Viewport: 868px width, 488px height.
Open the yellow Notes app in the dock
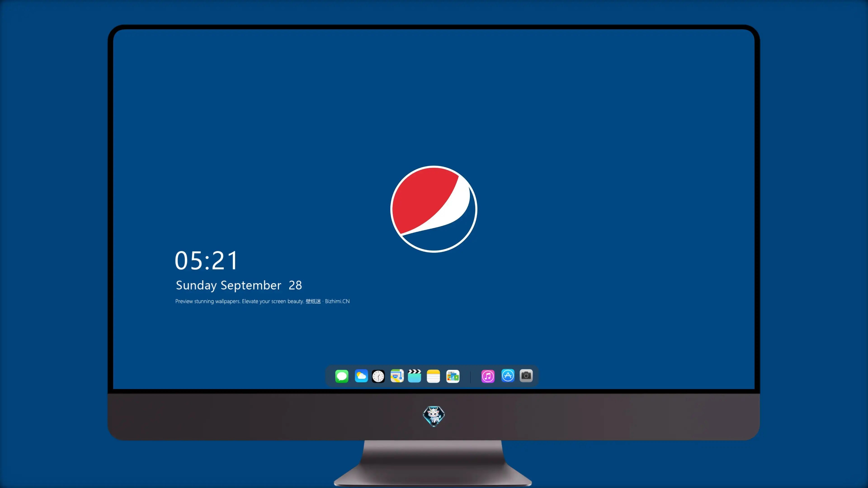[433, 376]
